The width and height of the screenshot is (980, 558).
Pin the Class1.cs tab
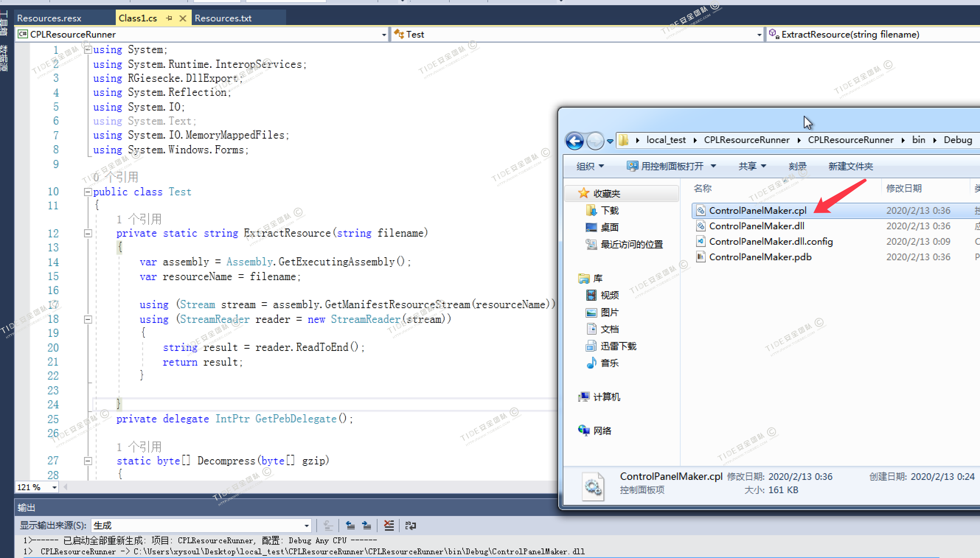click(169, 18)
